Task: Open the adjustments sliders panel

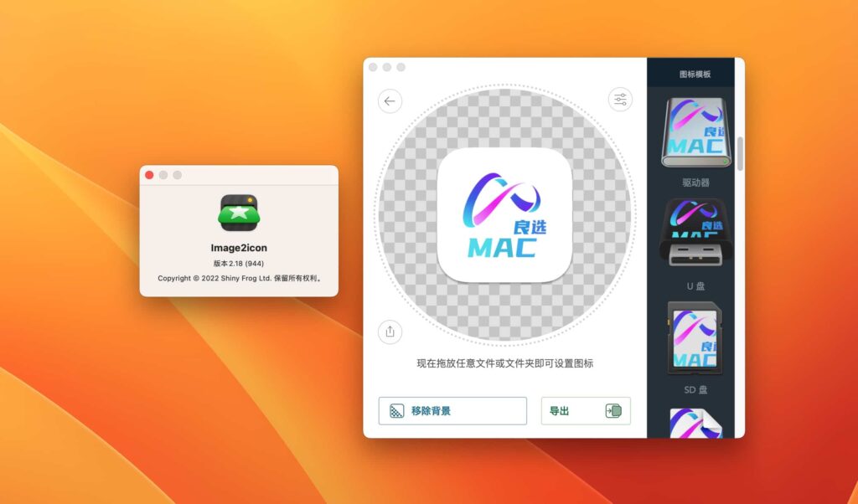Action: [620, 99]
